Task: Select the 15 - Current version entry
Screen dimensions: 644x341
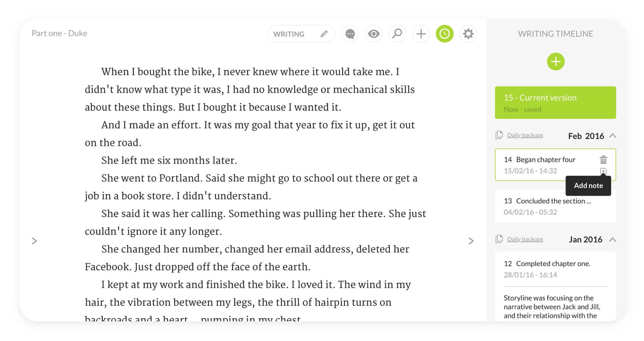Action: 555,103
